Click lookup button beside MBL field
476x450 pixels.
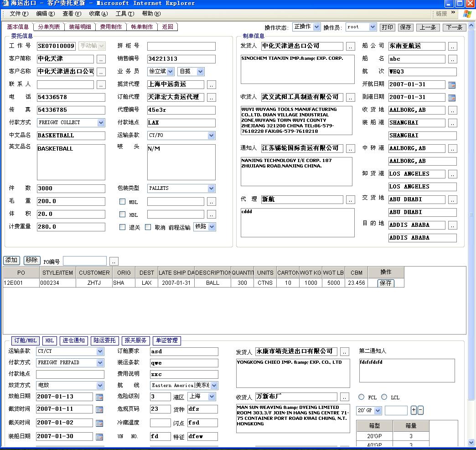point(211,201)
